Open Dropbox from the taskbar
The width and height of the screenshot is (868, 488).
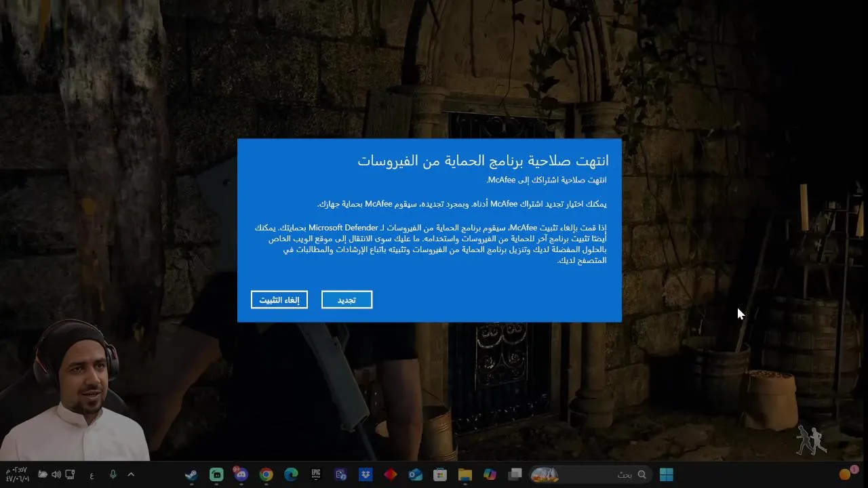[x=366, y=474]
